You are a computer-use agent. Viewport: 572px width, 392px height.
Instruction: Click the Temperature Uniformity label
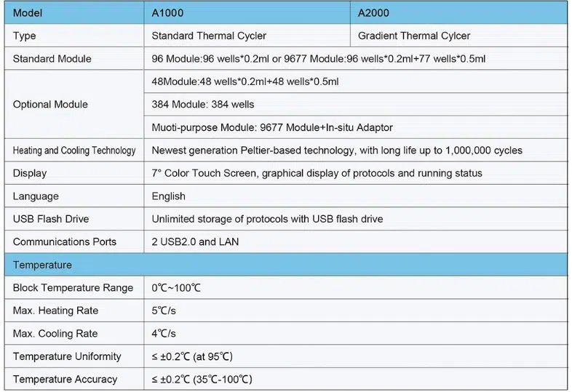coord(67,356)
